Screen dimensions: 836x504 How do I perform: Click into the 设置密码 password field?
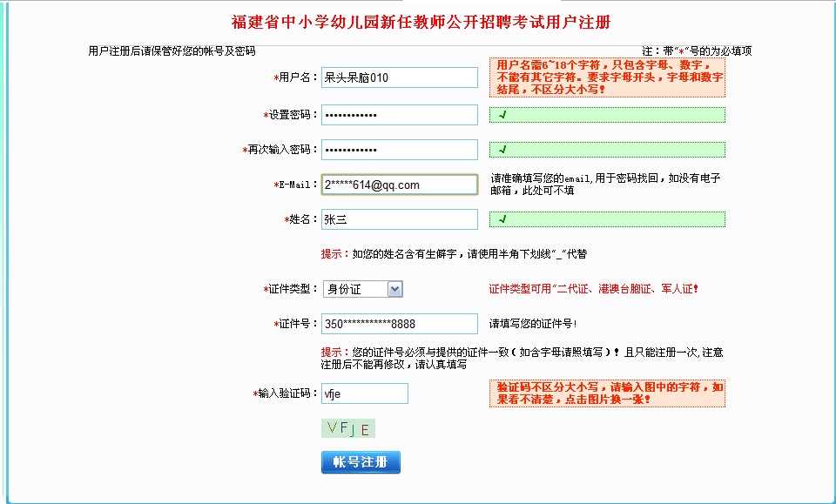pyautogui.click(x=399, y=115)
